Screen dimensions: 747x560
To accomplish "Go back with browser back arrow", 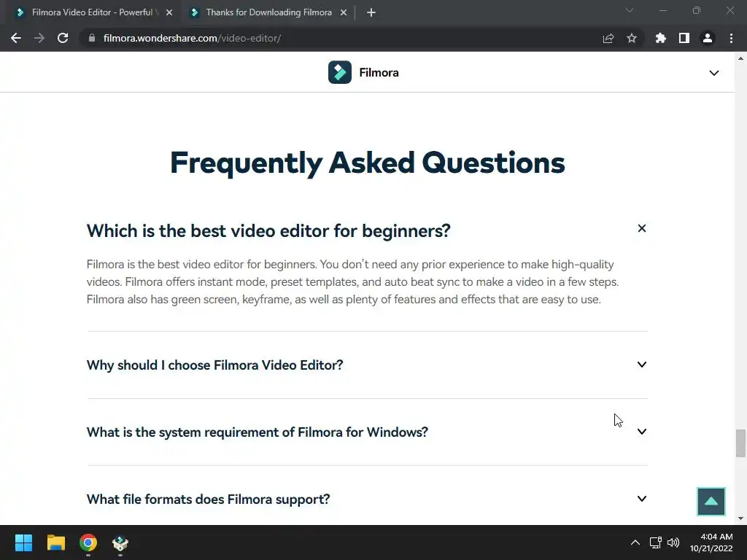I will [16, 38].
